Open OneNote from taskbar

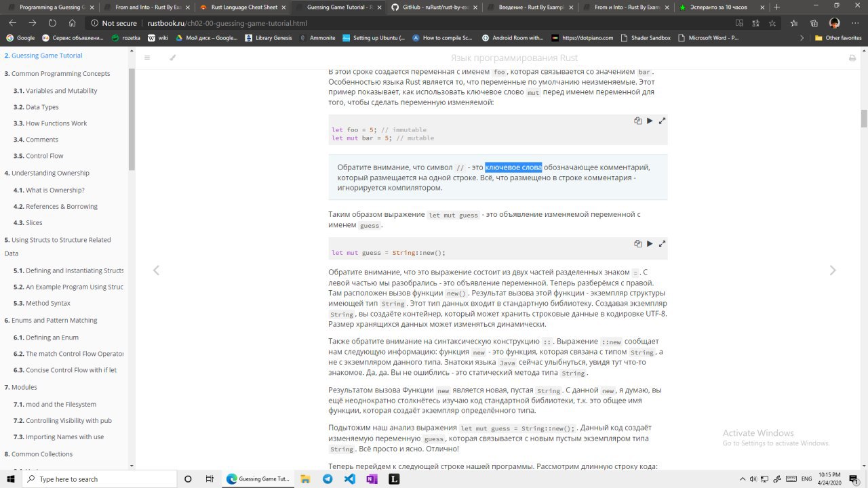372,479
